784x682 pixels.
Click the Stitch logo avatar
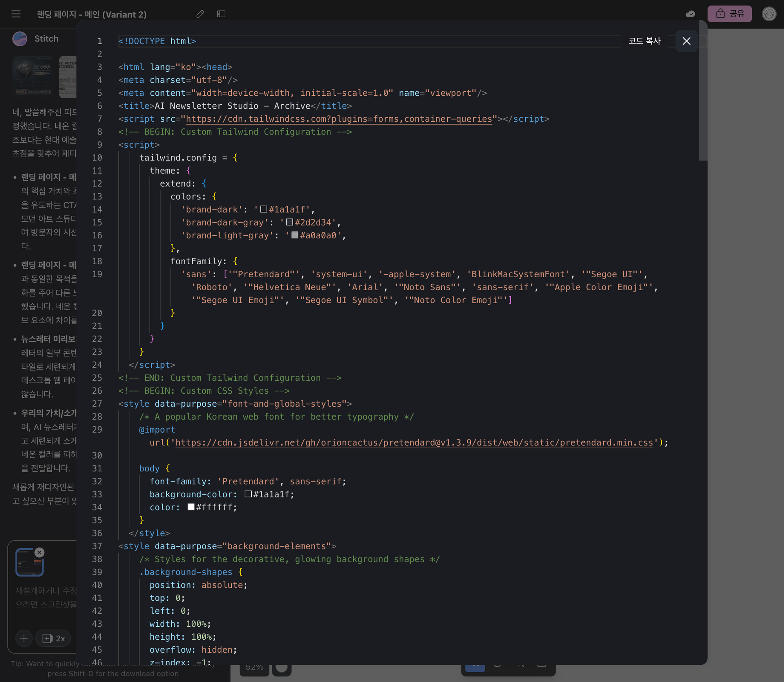click(x=20, y=38)
